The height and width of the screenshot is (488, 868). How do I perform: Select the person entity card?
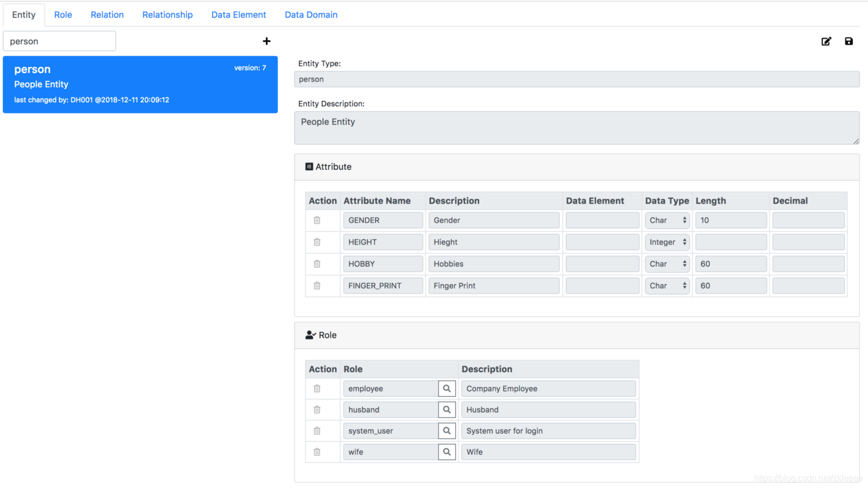click(140, 85)
